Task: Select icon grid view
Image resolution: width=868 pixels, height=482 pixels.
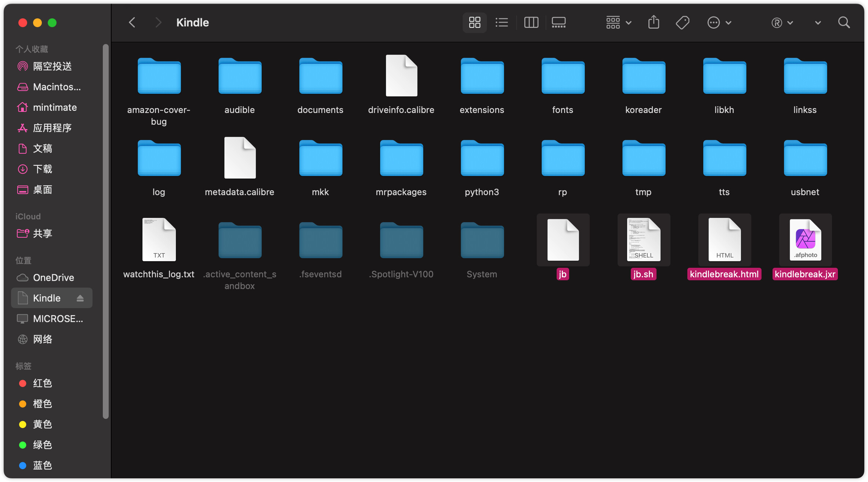Action: click(x=474, y=23)
